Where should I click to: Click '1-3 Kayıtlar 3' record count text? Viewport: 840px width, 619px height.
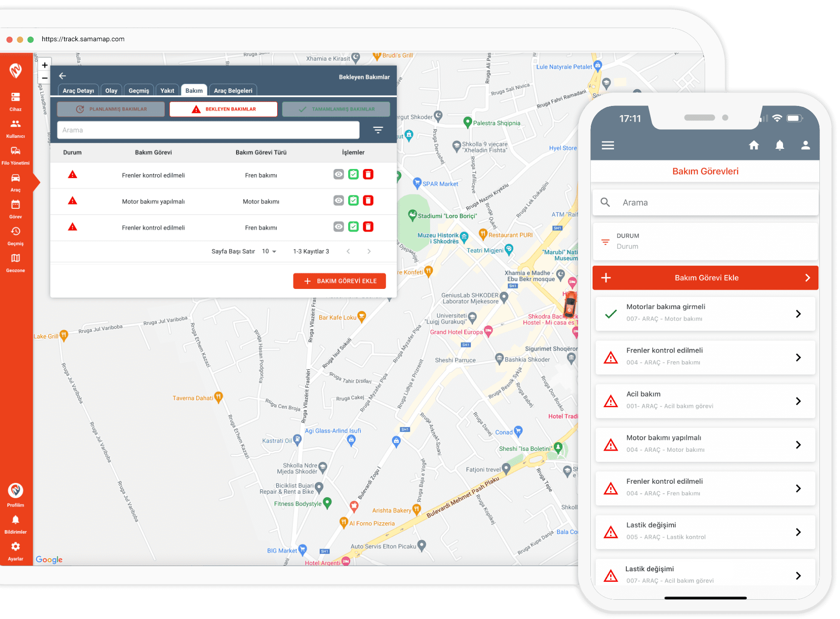[311, 251]
